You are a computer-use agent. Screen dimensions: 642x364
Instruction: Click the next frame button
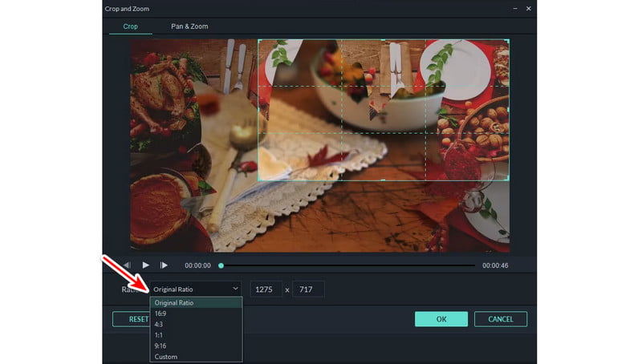point(164,265)
